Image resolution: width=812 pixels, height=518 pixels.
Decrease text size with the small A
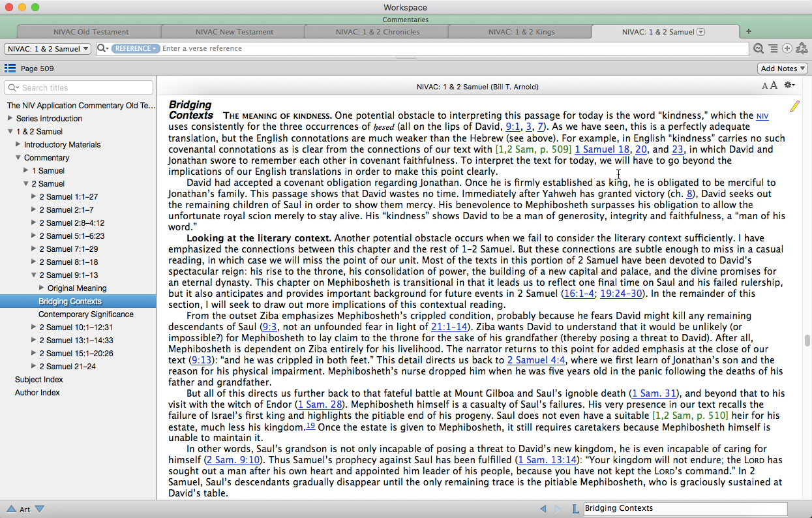point(765,86)
